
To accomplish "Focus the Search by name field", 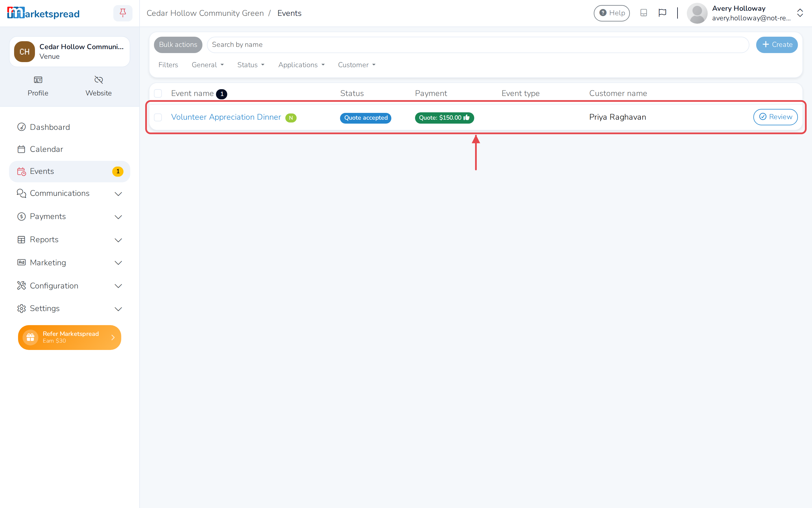I will (478, 45).
